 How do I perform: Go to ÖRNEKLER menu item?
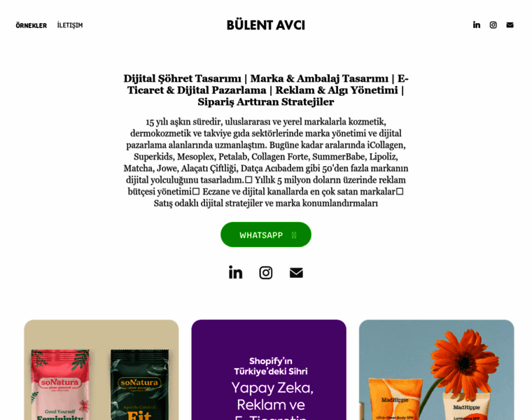(31, 25)
